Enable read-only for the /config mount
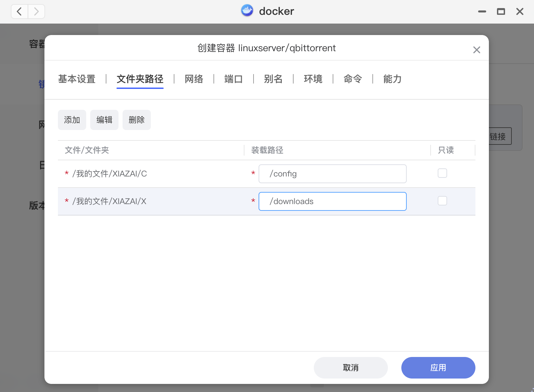This screenshot has width=534, height=392. (442, 173)
